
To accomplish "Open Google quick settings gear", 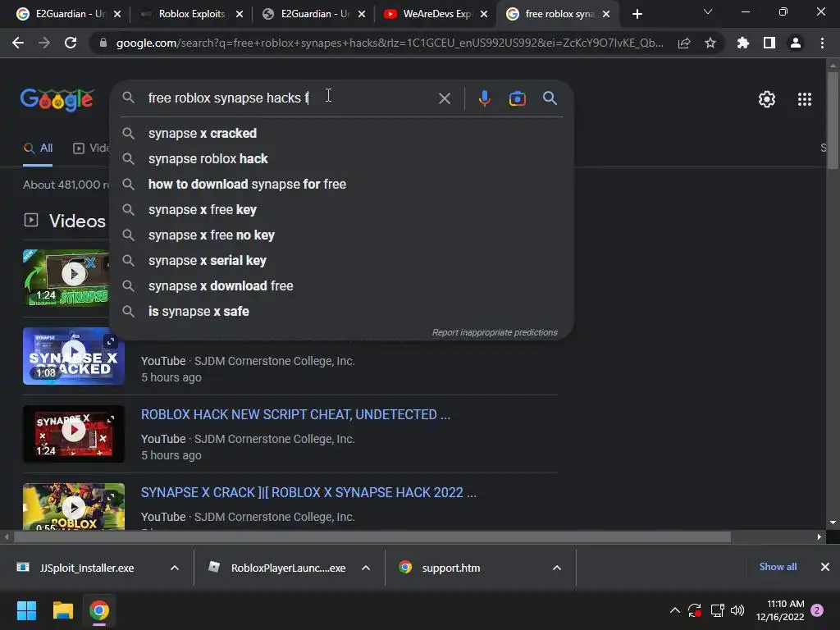I will 767,99.
